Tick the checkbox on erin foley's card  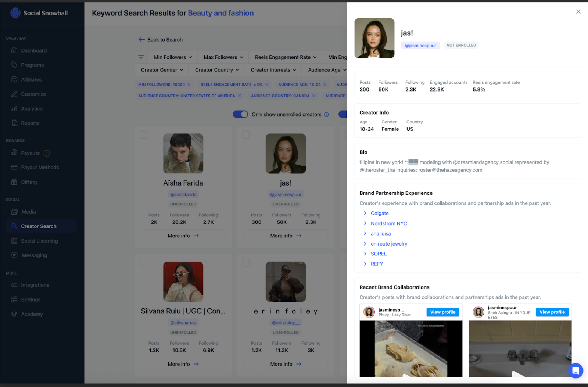pos(246,263)
